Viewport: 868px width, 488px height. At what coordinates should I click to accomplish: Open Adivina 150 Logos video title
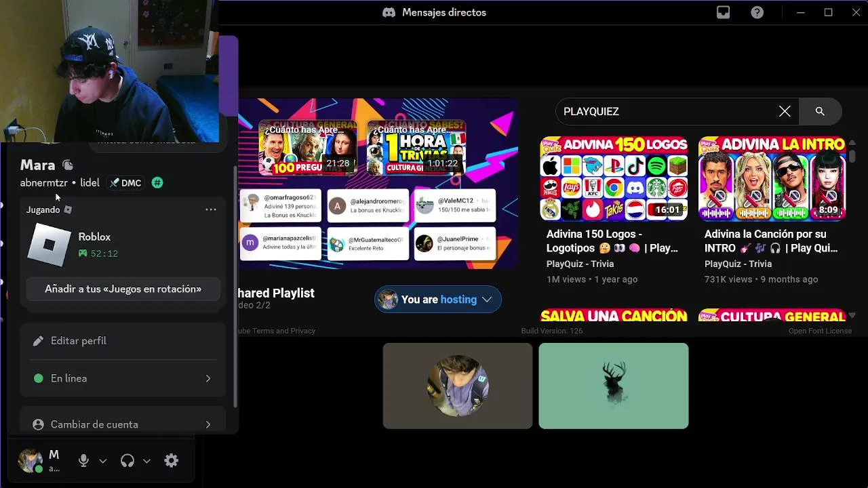pyautogui.click(x=612, y=241)
